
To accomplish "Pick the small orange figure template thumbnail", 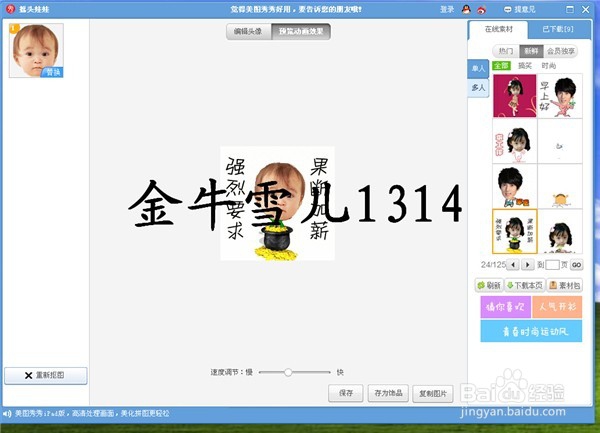I will tap(560, 186).
